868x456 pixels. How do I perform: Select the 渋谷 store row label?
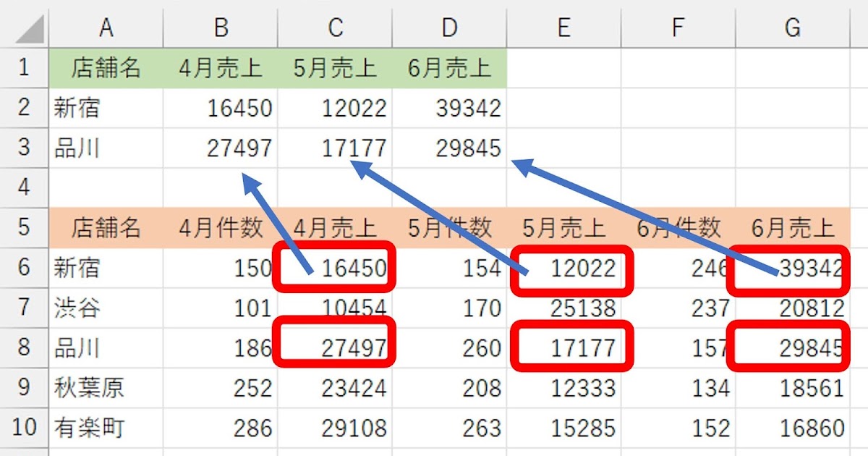106,308
